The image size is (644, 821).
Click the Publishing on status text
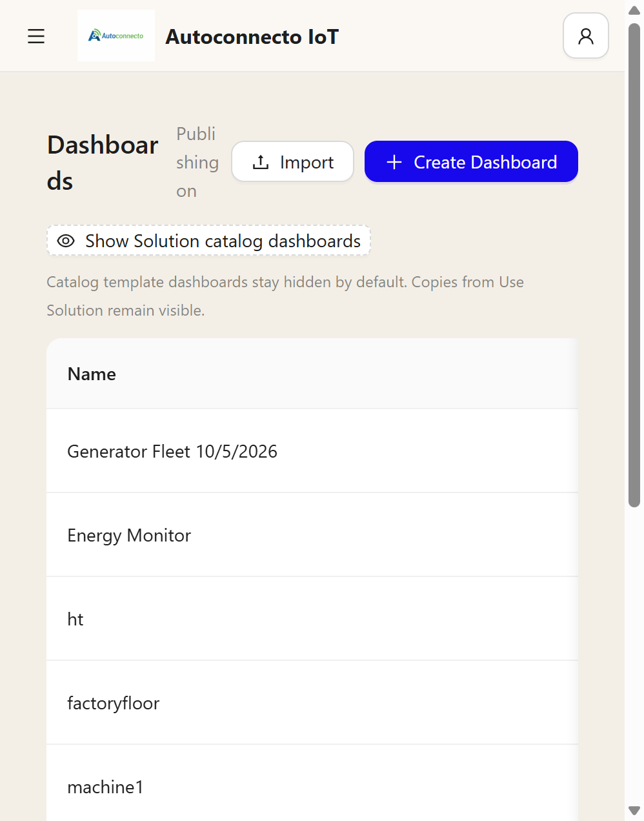coord(197,162)
